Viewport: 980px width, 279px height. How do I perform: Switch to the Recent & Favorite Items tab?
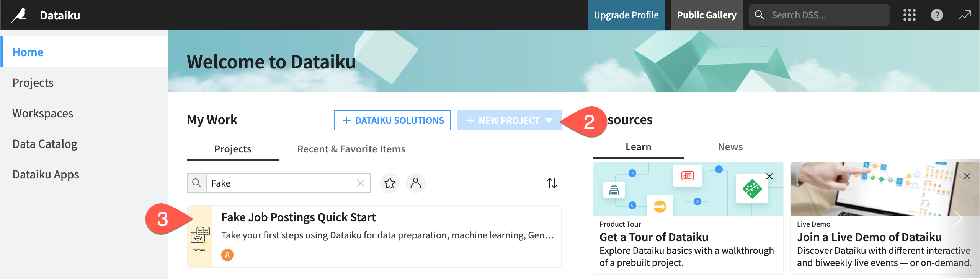(351, 149)
